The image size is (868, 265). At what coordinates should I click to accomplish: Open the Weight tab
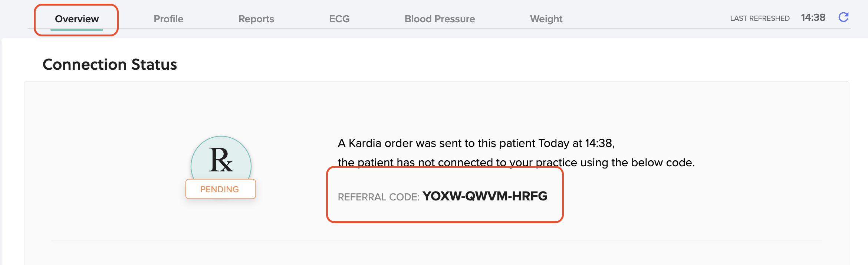[546, 19]
